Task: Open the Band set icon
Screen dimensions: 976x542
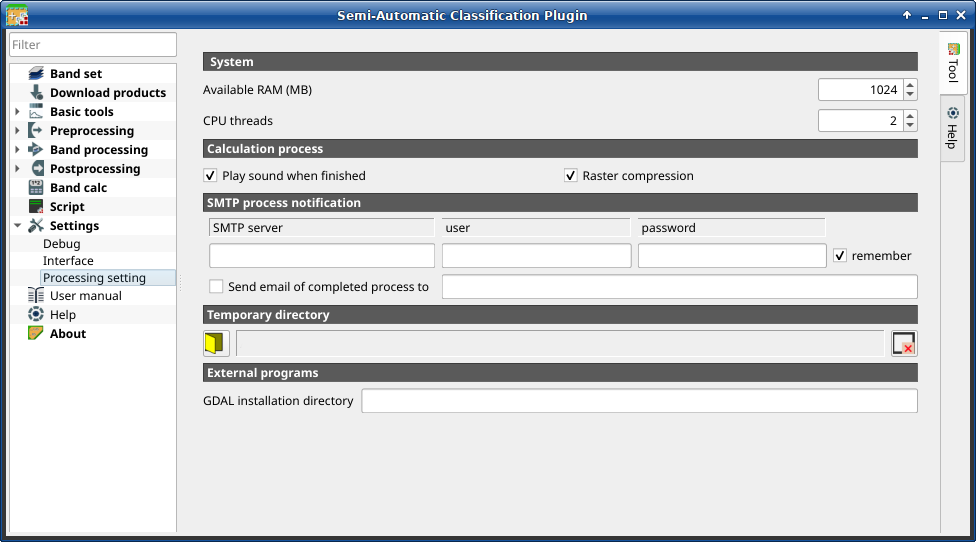Action: (x=36, y=73)
